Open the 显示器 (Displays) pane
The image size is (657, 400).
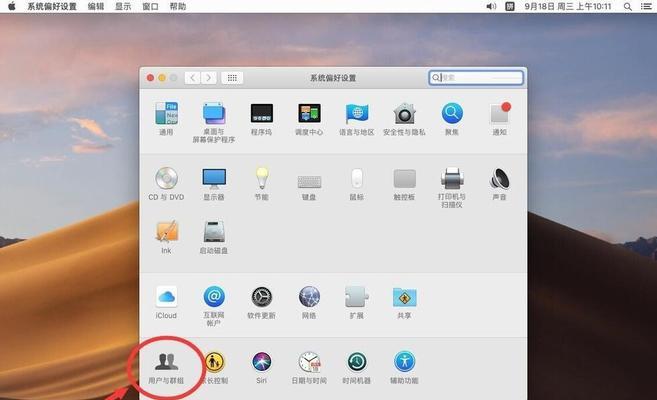click(214, 183)
